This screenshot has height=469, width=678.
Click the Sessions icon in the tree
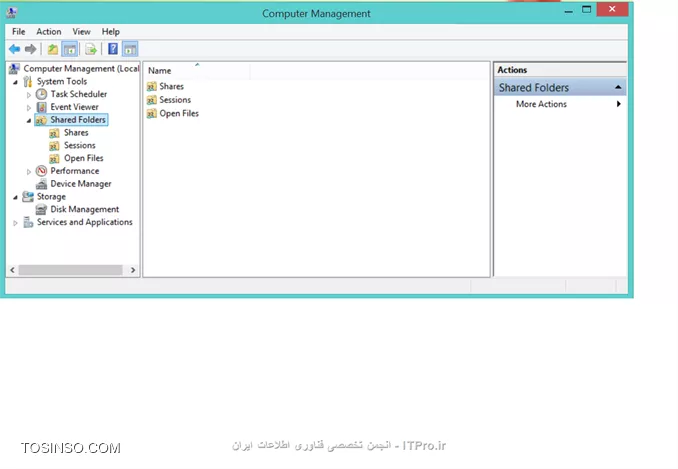pos(54,146)
